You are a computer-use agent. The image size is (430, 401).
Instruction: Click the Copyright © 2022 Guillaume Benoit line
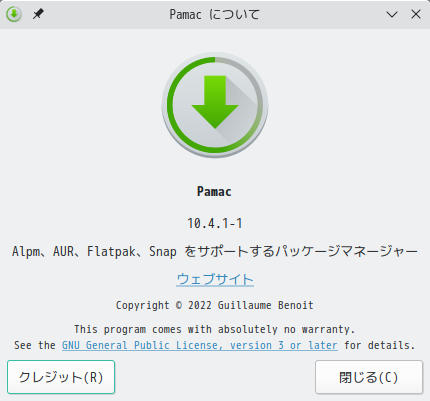215,305
